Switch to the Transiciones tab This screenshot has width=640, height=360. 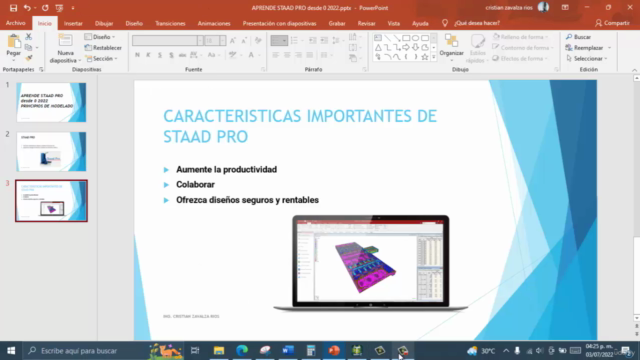(x=170, y=23)
